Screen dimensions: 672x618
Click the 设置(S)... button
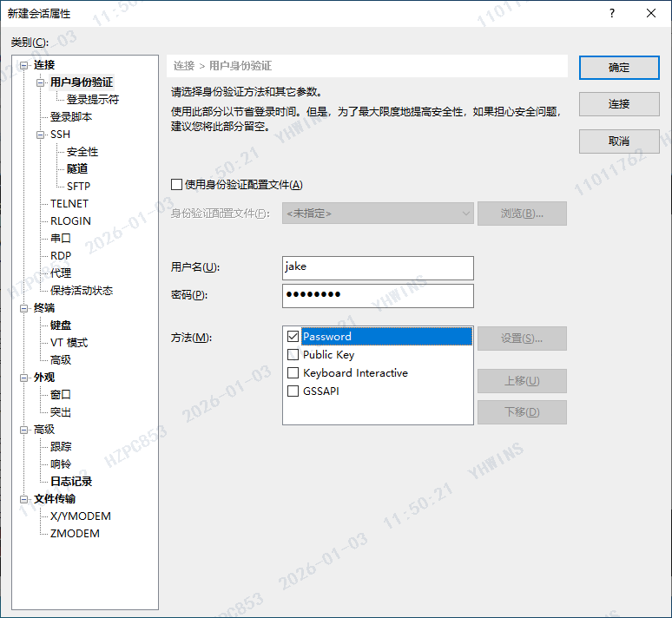pos(522,339)
